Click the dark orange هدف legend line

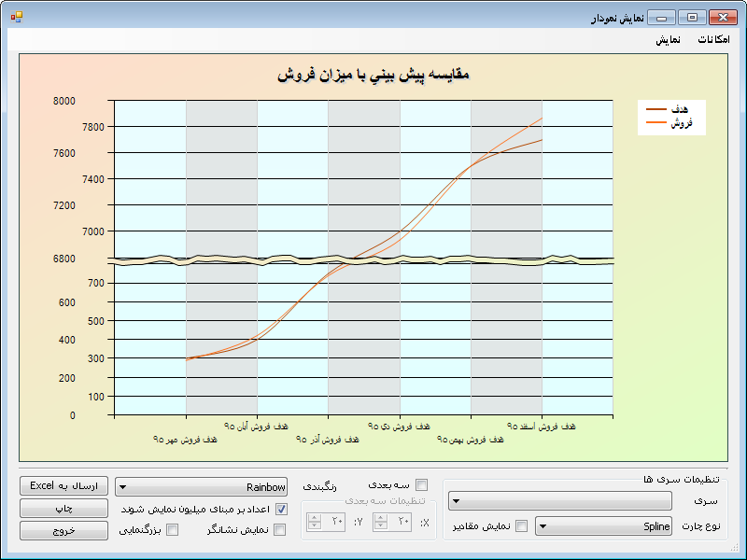tap(657, 110)
